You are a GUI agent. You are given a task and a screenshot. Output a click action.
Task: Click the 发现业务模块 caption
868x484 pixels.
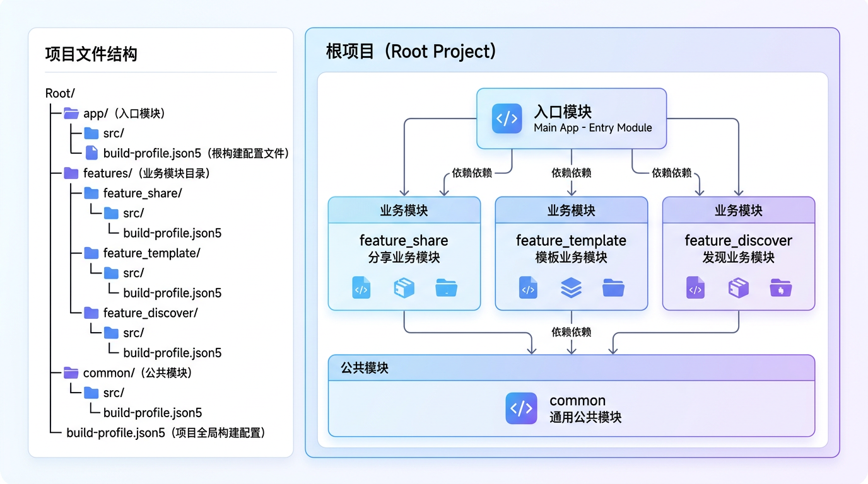pos(739,258)
